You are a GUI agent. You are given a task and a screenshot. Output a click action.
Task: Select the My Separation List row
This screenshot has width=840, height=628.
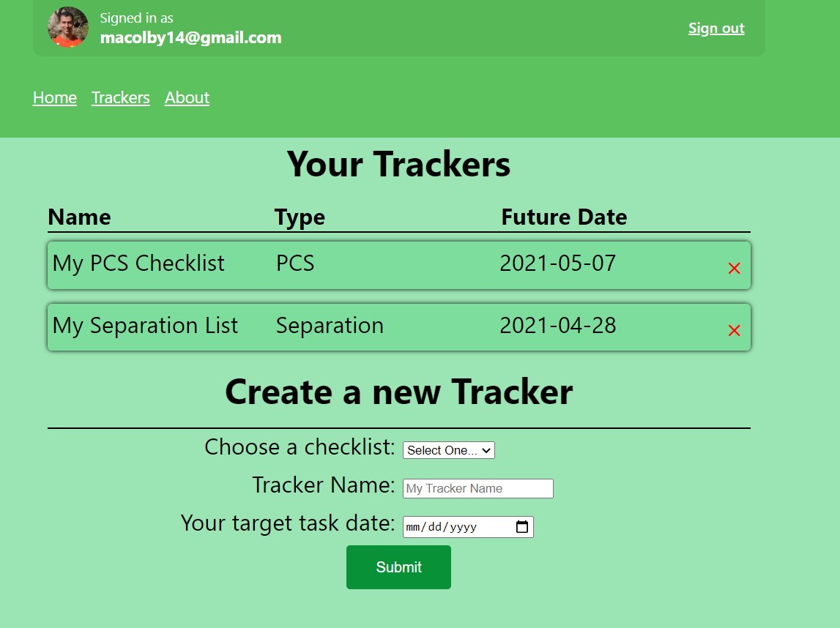[x=293, y=326]
